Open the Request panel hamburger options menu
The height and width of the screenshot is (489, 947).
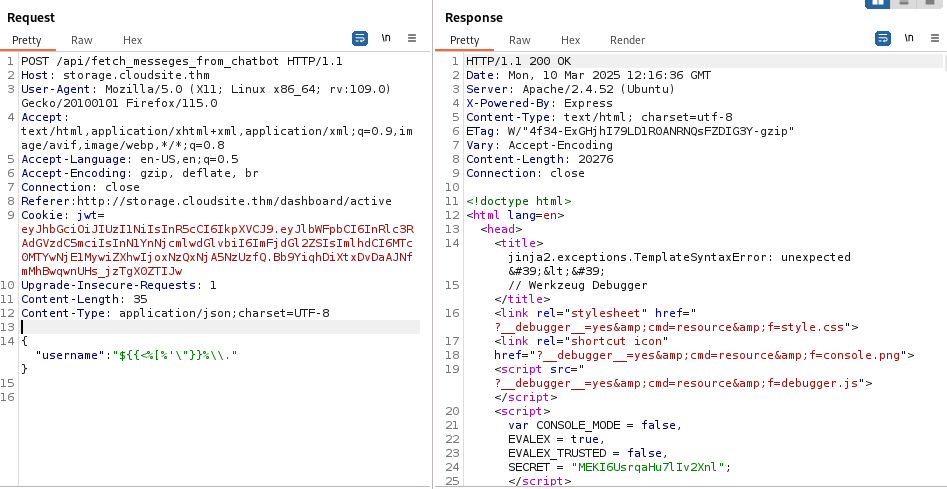pyautogui.click(x=412, y=38)
